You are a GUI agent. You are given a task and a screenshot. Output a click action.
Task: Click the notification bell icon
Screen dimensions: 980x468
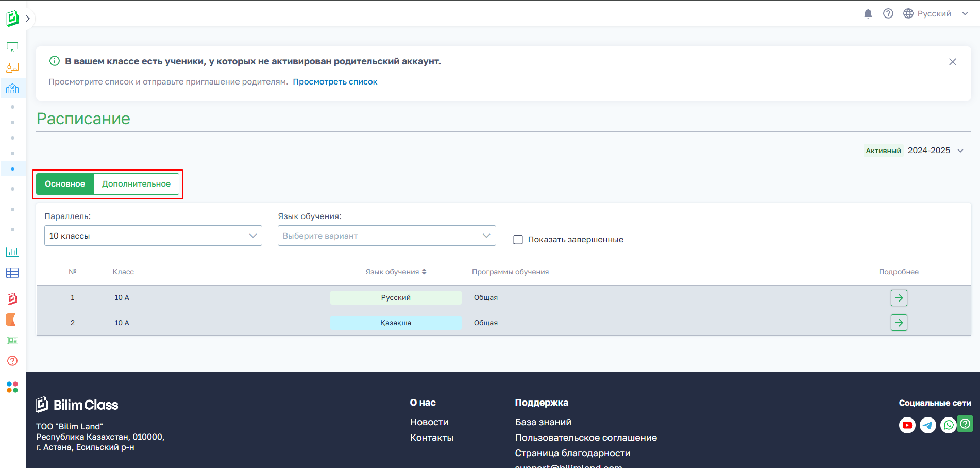pyautogui.click(x=868, y=14)
